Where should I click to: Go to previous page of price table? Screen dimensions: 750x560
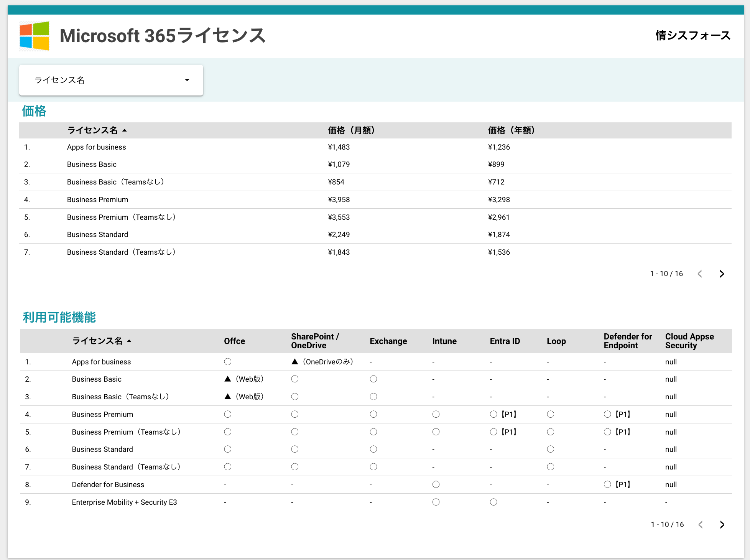click(x=700, y=274)
